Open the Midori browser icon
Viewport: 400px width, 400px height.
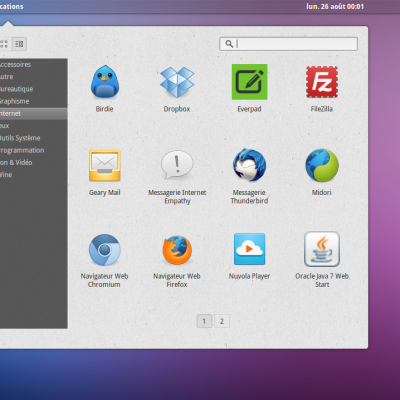pos(322,165)
